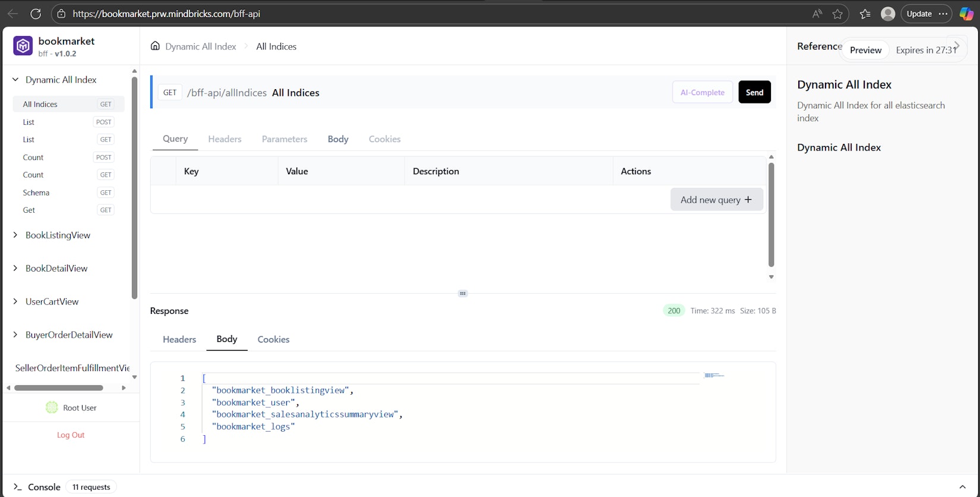Open the response Cookies tab
Viewport: 980px width, 497px height.
click(273, 339)
